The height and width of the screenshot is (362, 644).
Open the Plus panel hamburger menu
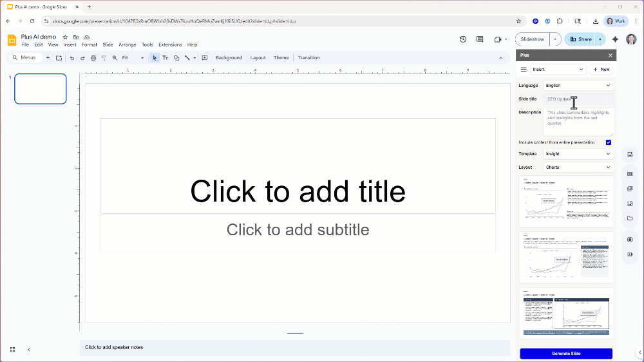(x=524, y=70)
